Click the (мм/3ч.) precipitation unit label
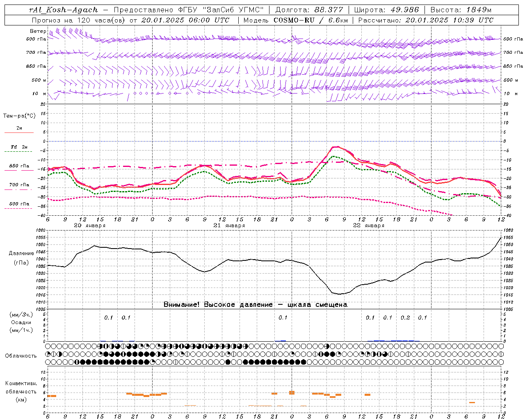 point(21,315)
